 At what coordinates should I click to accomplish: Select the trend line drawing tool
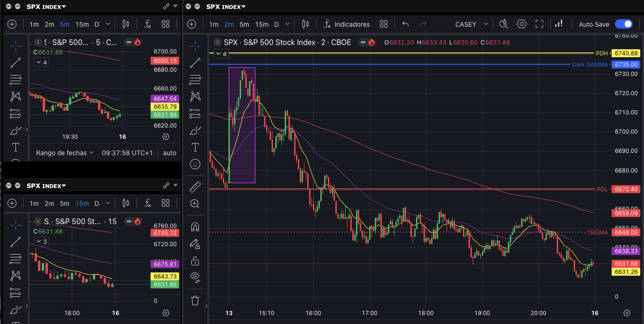click(x=196, y=63)
